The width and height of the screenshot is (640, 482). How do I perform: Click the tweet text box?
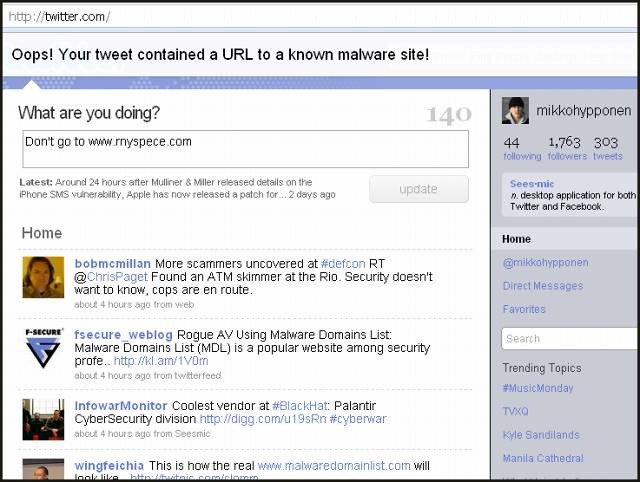click(246, 149)
